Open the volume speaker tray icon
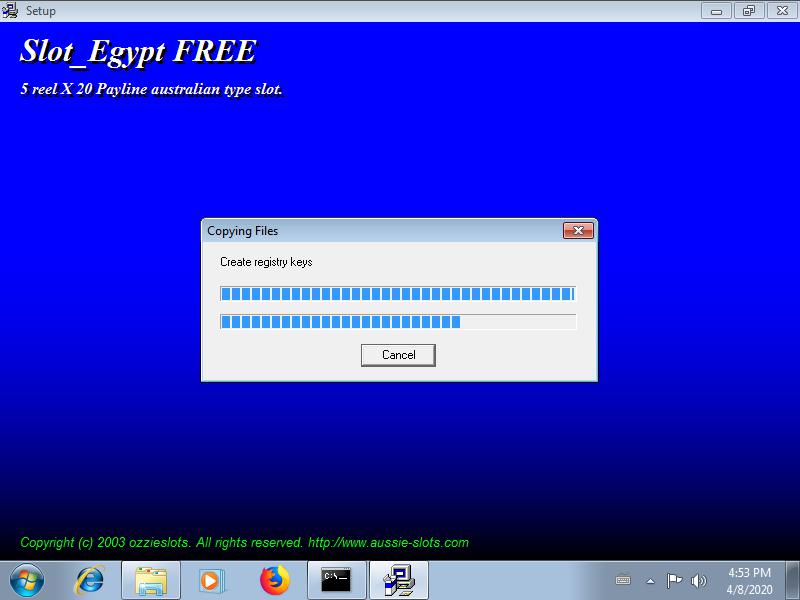 [x=698, y=581]
